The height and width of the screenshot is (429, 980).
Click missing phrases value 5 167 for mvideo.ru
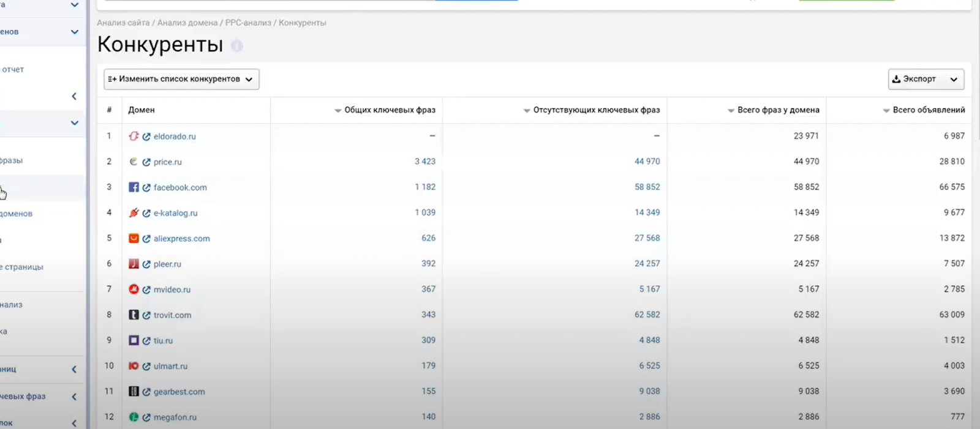[650, 289]
